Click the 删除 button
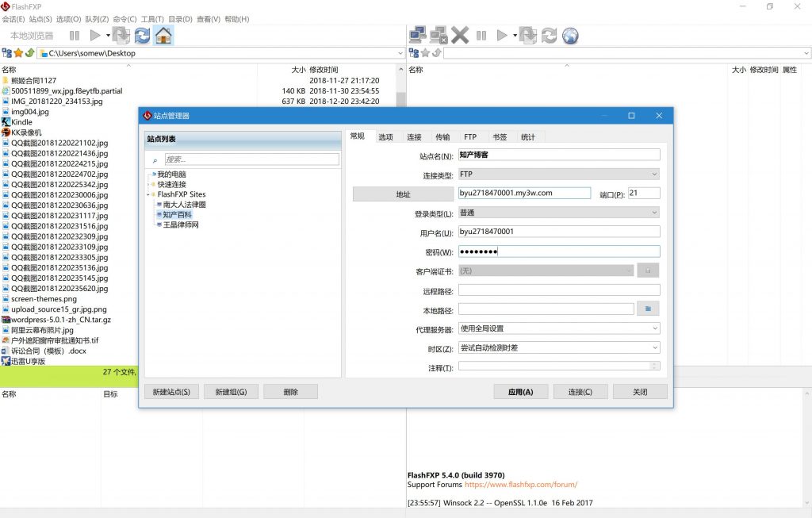 pos(290,392)
